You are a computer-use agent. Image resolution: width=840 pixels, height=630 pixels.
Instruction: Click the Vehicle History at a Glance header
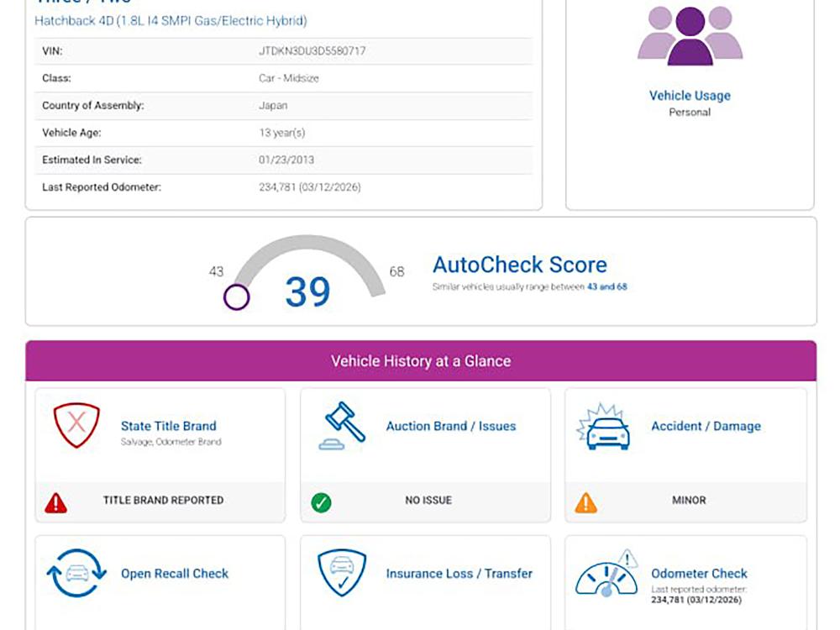click(x=421, y=361)
